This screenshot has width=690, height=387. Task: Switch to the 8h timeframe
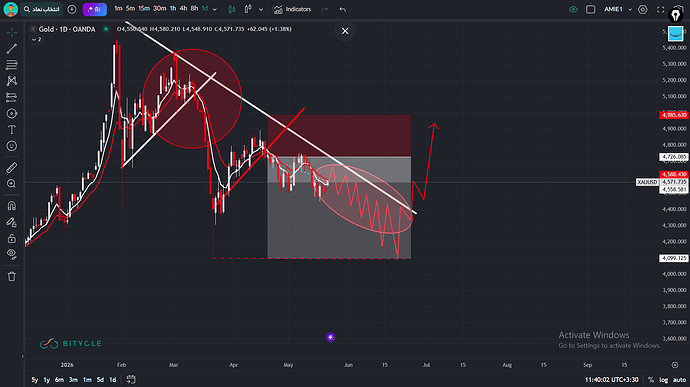tap(194, 8)
